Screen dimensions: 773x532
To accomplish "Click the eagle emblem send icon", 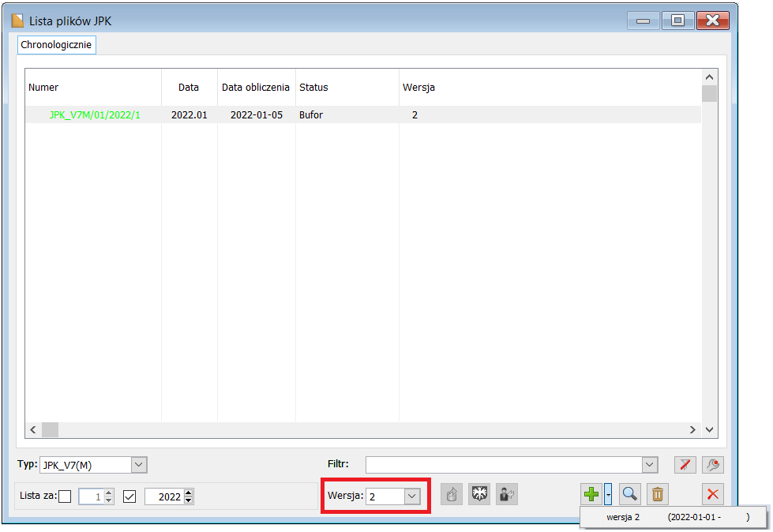I will coord(479,494).
